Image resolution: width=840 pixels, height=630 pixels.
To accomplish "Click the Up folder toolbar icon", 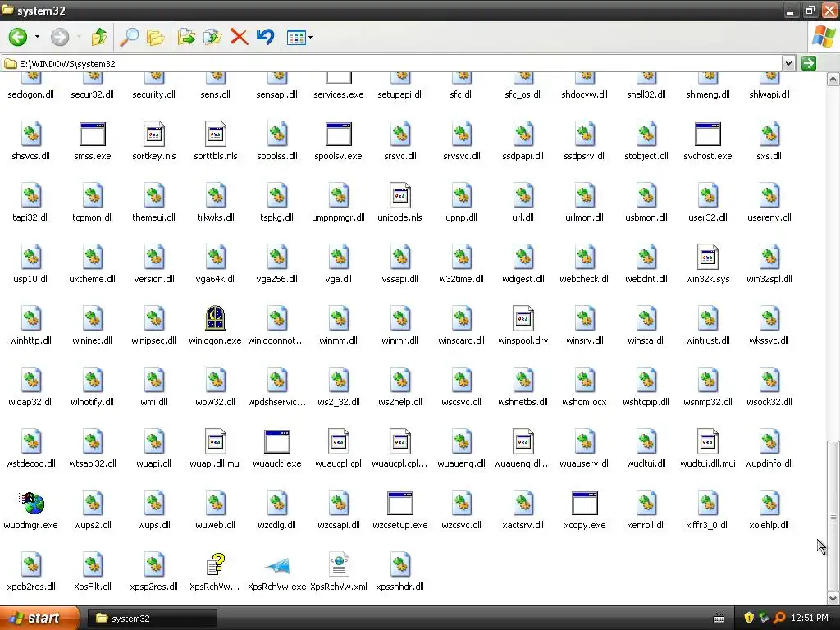I will 99,37.
